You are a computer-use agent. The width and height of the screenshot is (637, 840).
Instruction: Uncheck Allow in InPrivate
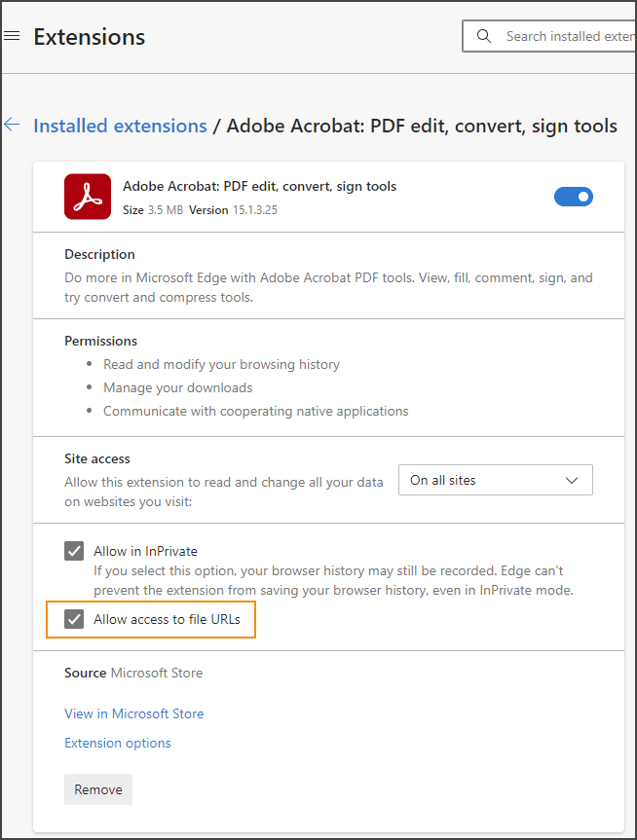pos(74,550)
